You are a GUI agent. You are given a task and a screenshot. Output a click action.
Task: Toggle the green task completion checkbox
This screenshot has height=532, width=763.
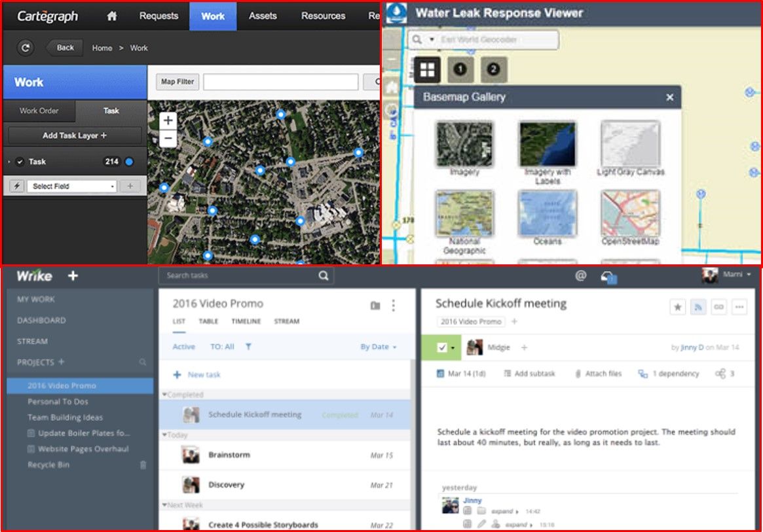[442, 347]
